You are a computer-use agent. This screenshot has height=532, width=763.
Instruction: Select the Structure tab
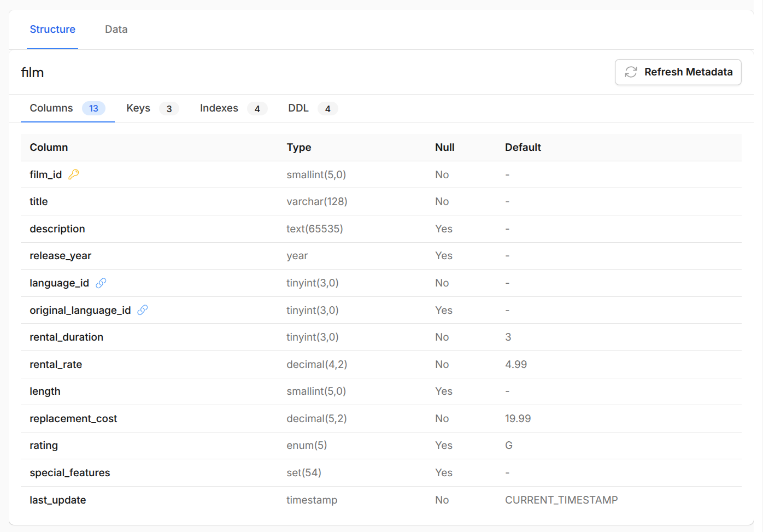(x=52, y=29)
